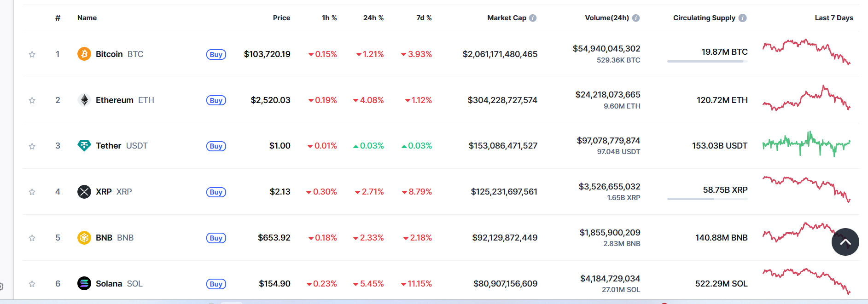Toggle the Tether watchlist star
868x304 pixels.
click(32, 146)
